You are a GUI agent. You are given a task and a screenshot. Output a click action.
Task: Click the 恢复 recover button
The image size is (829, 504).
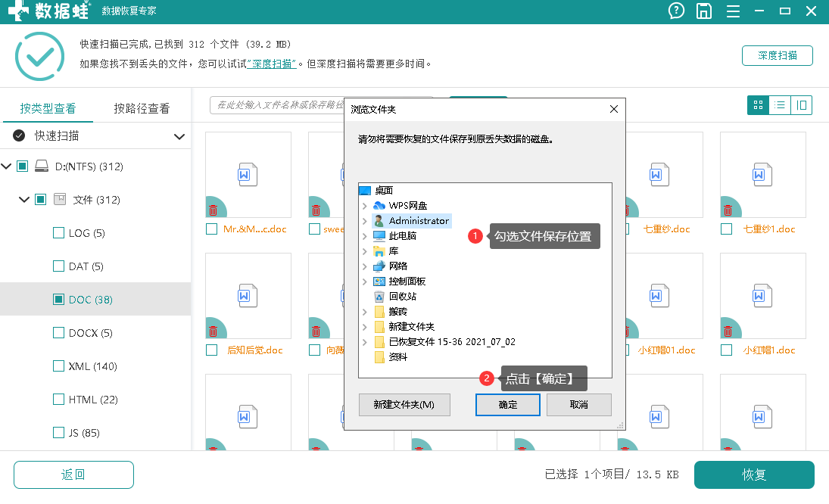754,474
